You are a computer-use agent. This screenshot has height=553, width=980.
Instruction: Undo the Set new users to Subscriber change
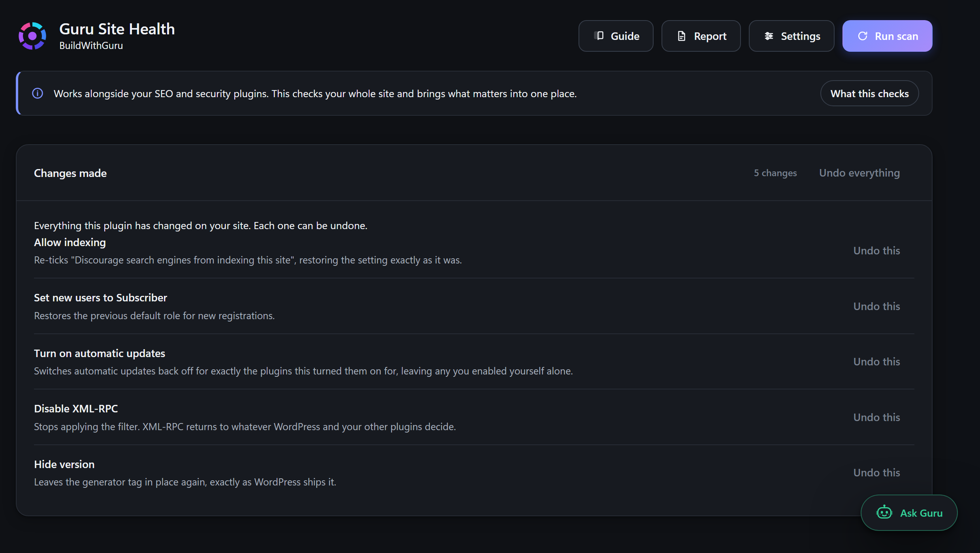click(876, 307)
